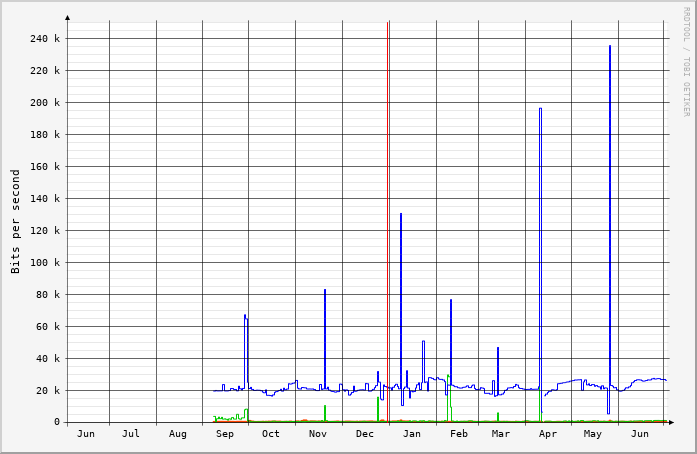Viewport: 697px width, 454px height.
Task: Click the blue spike reaching 77k in February
Action: (451, 342)
